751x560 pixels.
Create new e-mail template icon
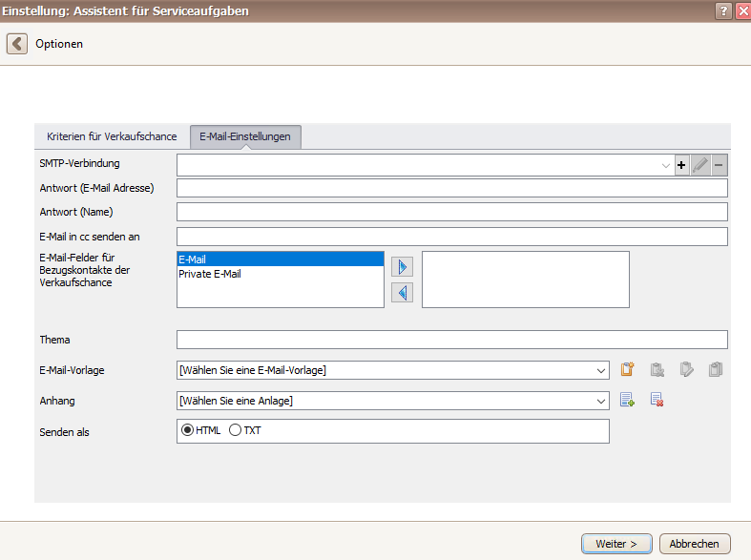628,369
